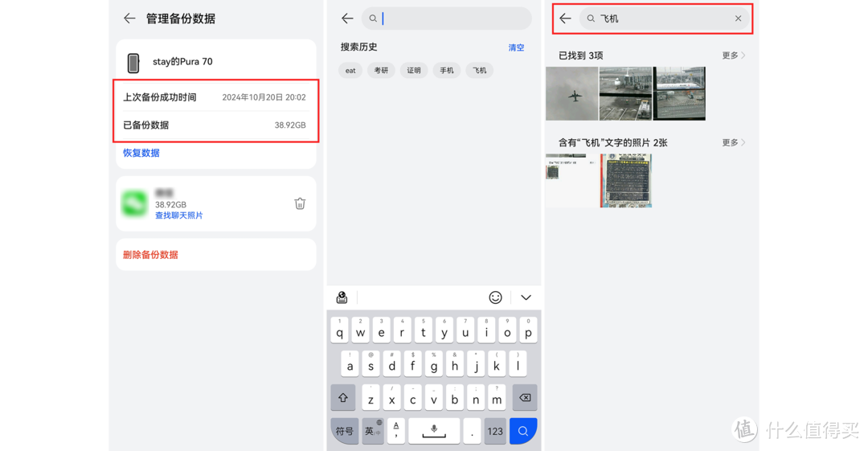
Task: Tap the 已备份数据 38.92GB row
Action: point(216,125)
